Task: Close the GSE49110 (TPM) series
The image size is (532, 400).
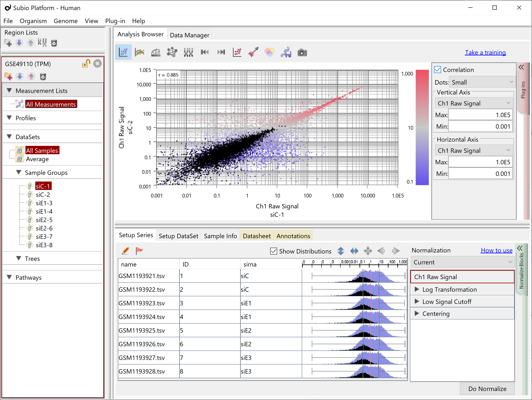Action: (x=97, y=64)
